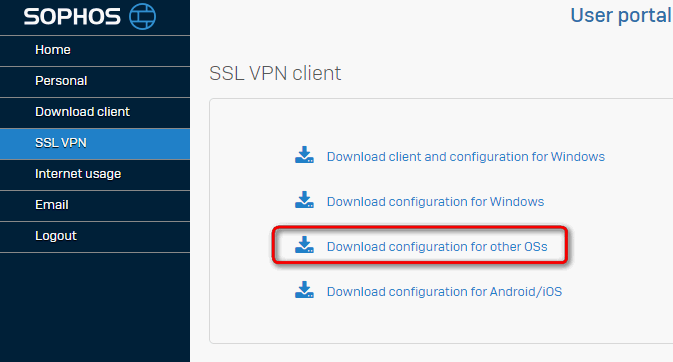Click Download configuration for other OSs link

[437, 247]
